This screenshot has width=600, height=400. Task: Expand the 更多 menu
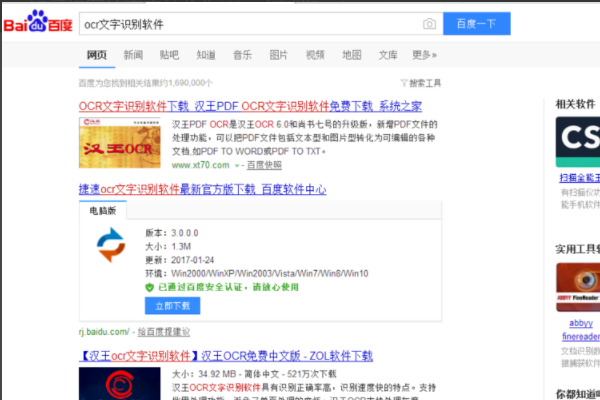(424, 55)
